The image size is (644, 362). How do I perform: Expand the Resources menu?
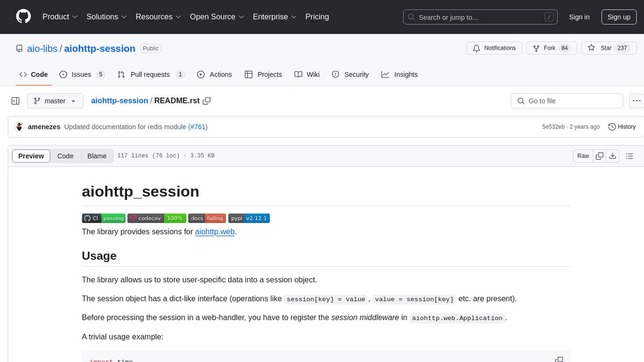pos(158,17)
